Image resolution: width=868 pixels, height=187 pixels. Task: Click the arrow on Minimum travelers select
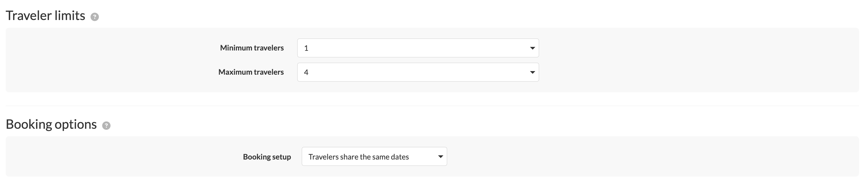coord(532,48)
